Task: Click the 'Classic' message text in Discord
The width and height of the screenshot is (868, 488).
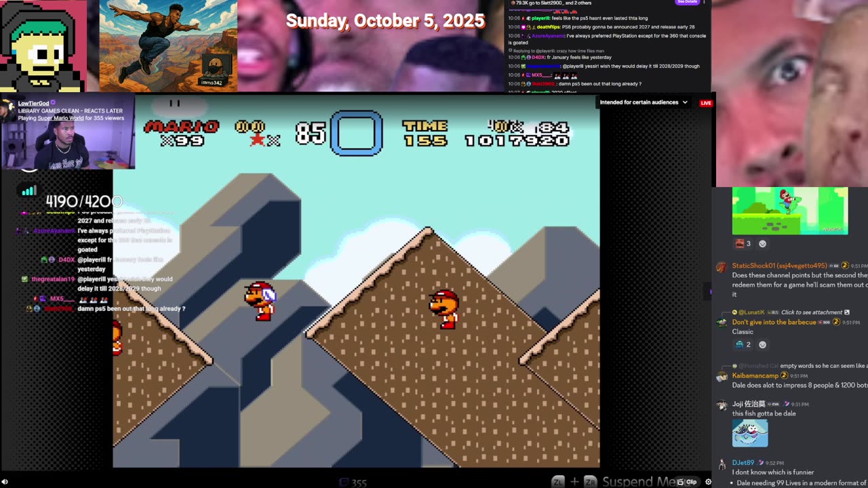Action: 743,331
